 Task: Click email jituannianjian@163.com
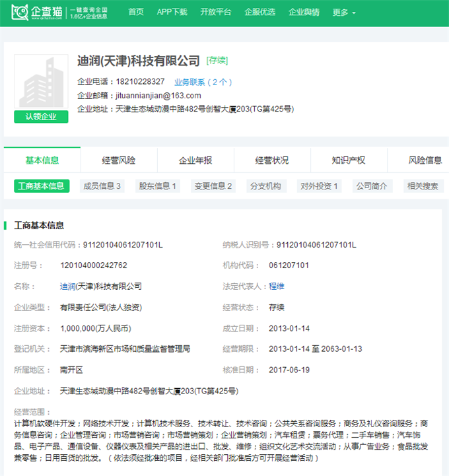click(158, 95)
